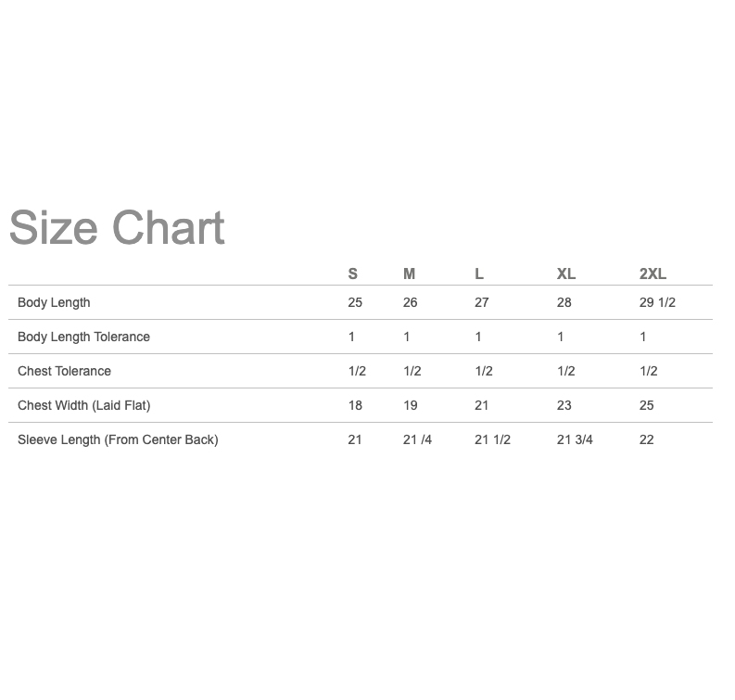Viewport: 735px width, 700px height.
Task: Click the 2XL Body Length value 29 1/2
Action: pos(657,302)
